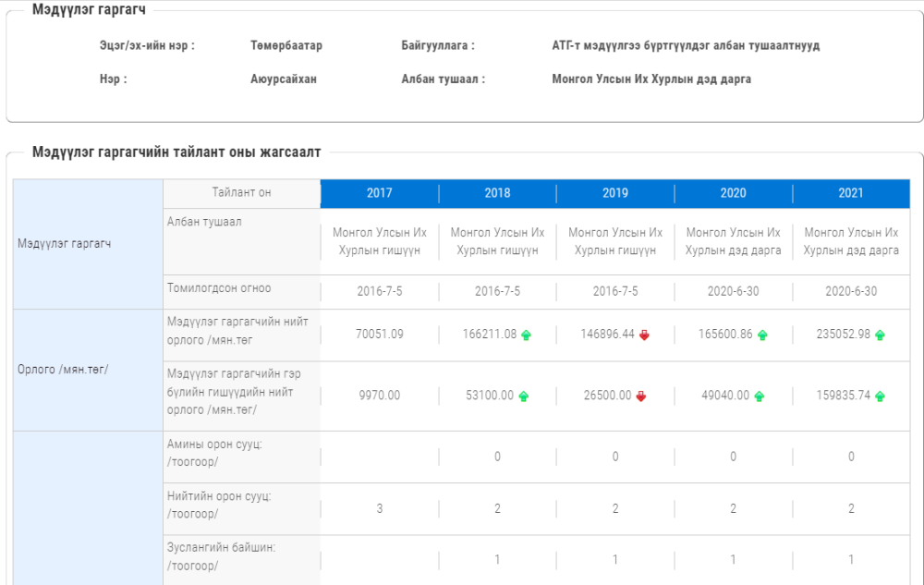This screenshot has height=585, width=924.
Task: Click family income value 26500.00
Action: [608, 396]
